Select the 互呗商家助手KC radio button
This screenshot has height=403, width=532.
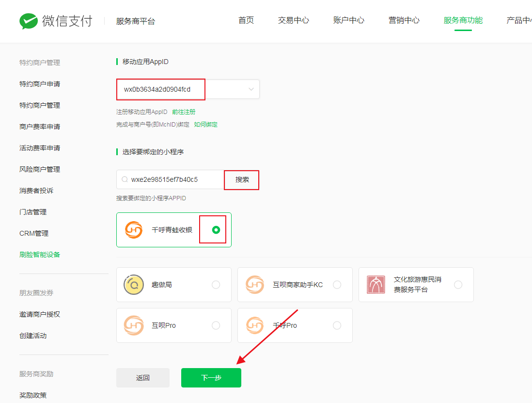click(337, 285)
